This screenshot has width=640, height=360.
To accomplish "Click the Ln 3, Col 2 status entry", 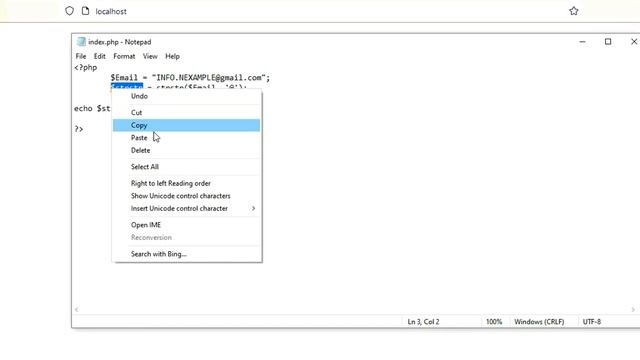I will [x=423, y=322].
